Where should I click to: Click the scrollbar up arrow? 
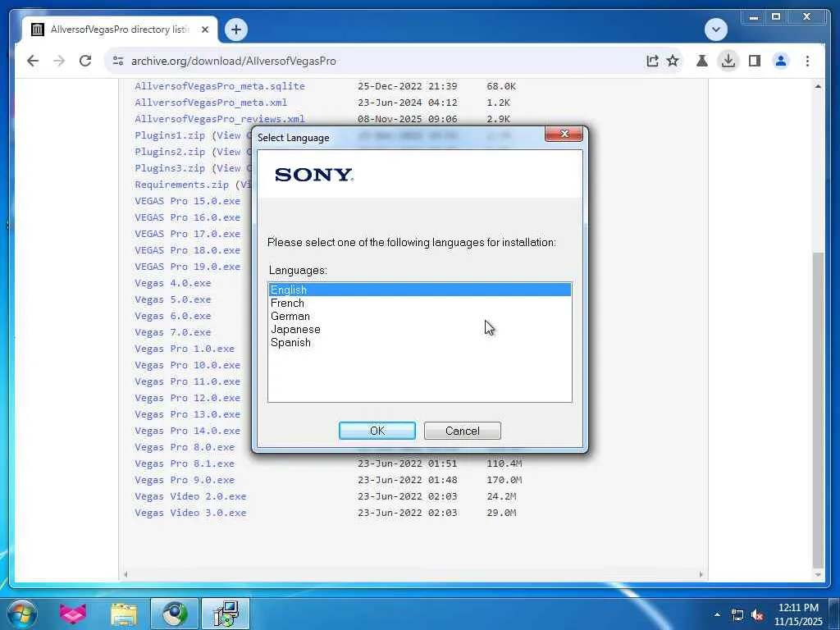818,86
